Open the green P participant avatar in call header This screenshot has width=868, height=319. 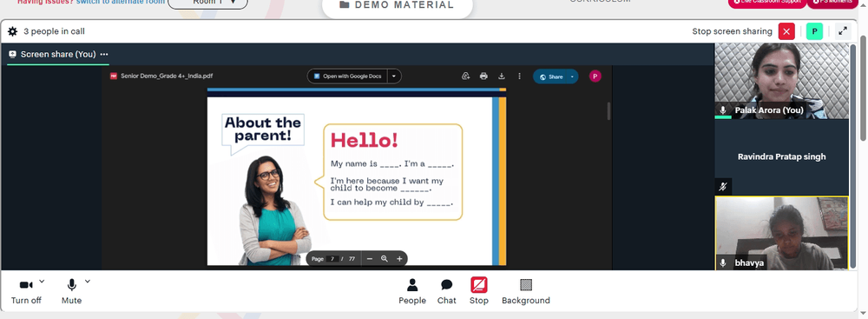click(814, 31)
